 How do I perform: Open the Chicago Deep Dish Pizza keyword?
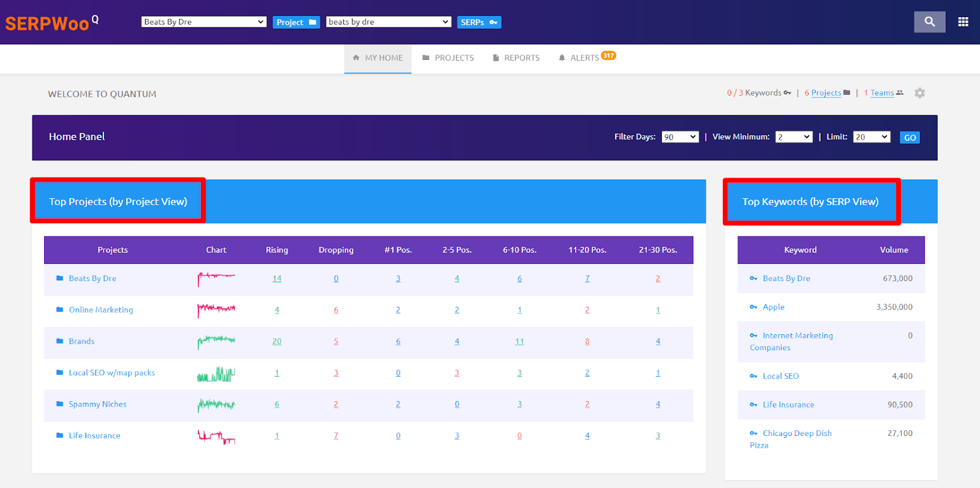click(791, 439)
